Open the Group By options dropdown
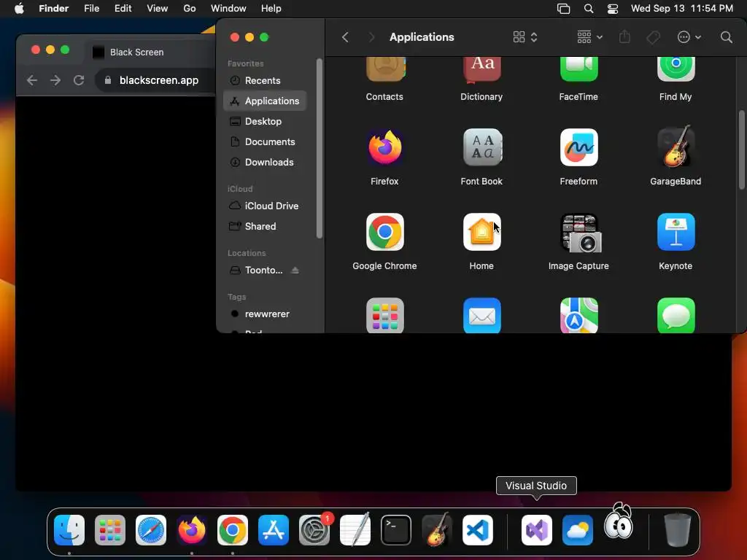Viewport: 747px width, 560px height. tap(589, 37)
